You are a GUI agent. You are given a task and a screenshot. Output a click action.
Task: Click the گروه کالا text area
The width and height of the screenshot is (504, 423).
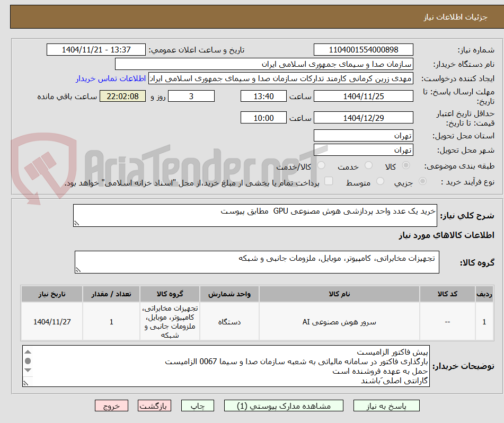pos(257,262)
